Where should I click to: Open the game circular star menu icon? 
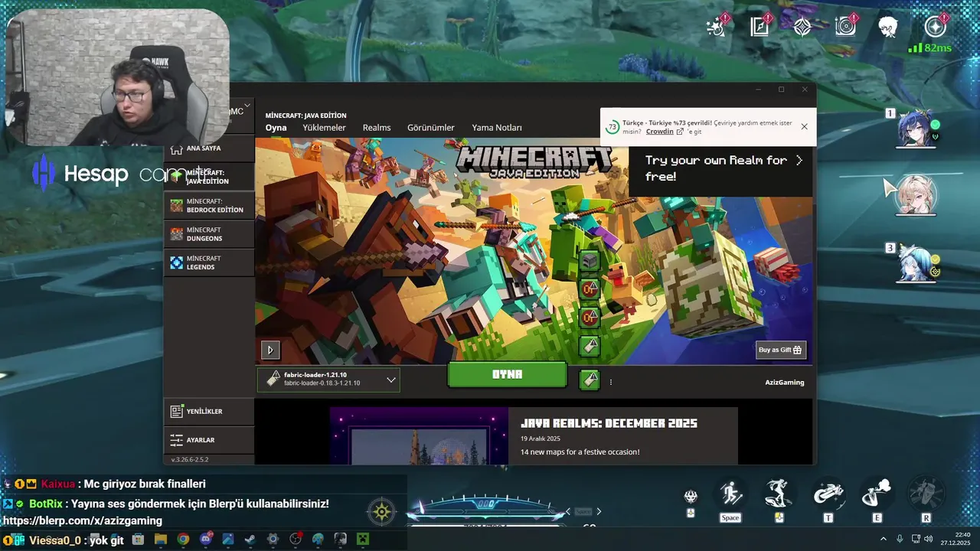pyautogui.click(x=936, y=27)
